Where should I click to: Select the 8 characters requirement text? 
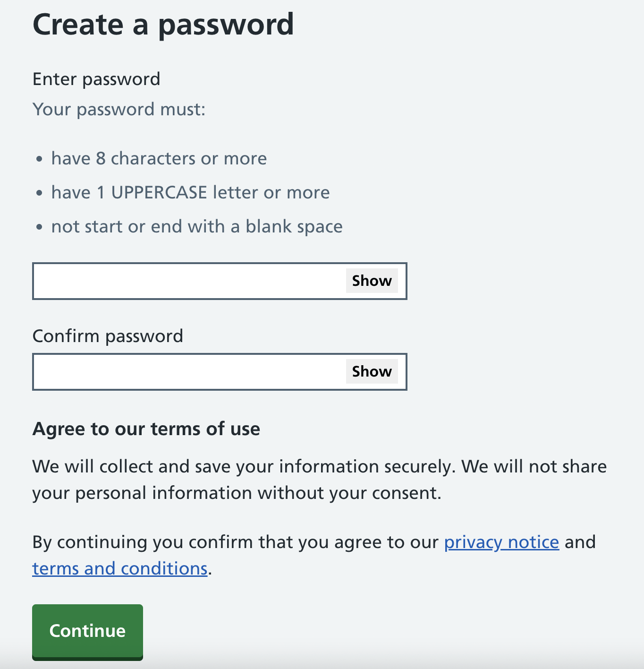click(159, 158)
